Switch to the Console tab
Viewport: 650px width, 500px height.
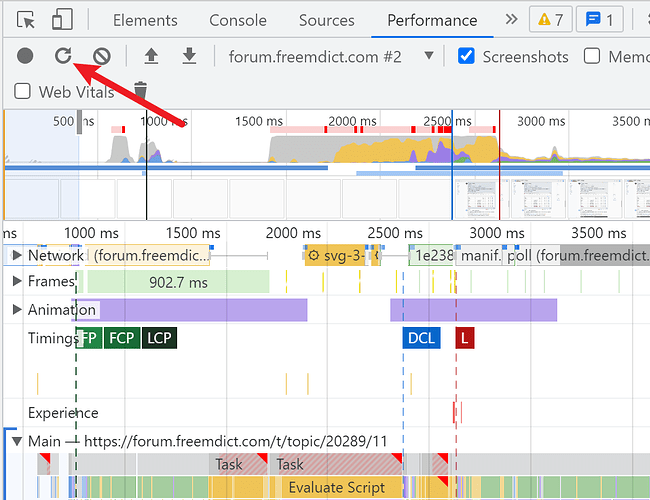238,20
